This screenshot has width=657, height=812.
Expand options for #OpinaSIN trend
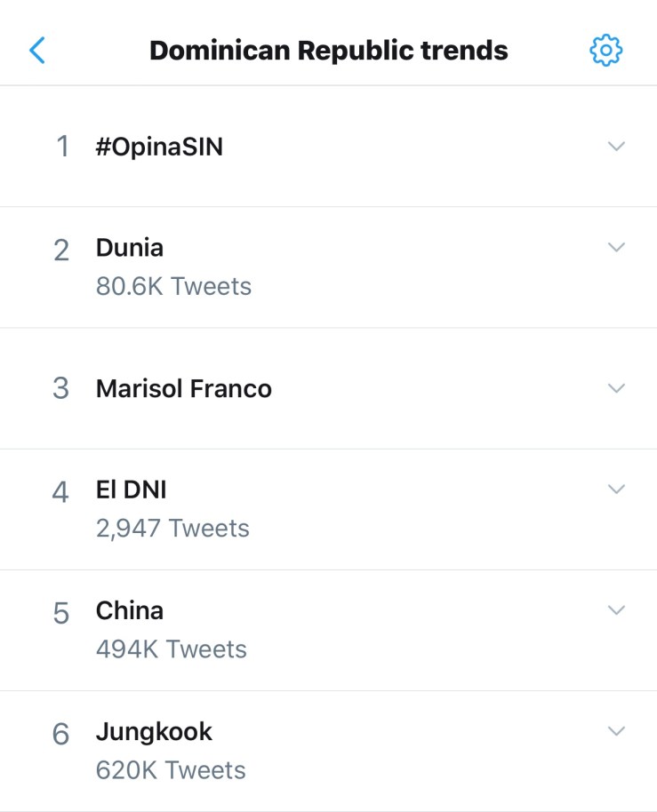(616, 147)
